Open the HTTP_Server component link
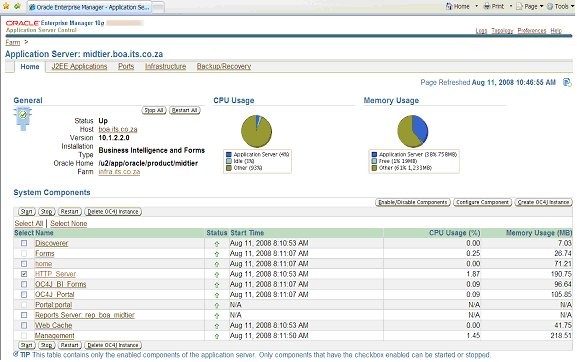 (55, 274)
